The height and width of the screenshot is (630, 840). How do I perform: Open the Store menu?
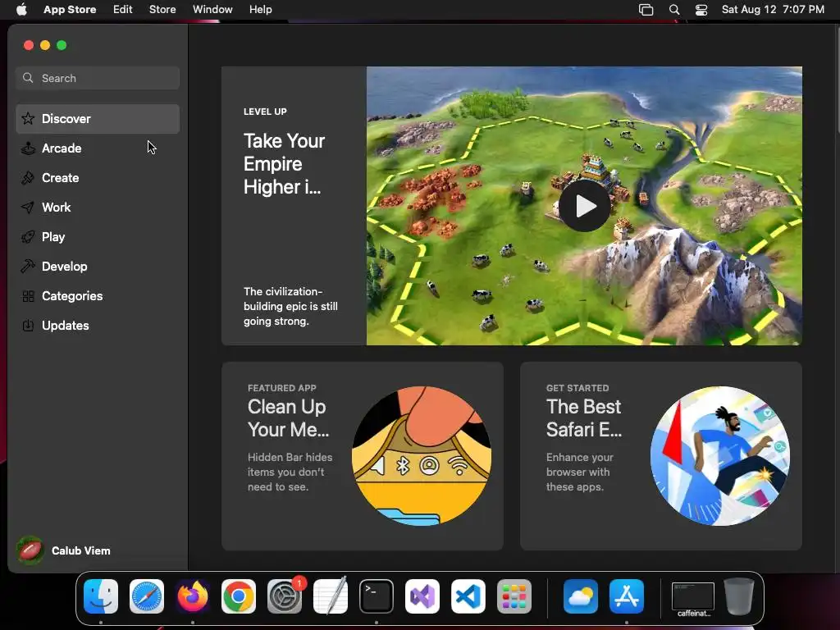pos(162,10)
